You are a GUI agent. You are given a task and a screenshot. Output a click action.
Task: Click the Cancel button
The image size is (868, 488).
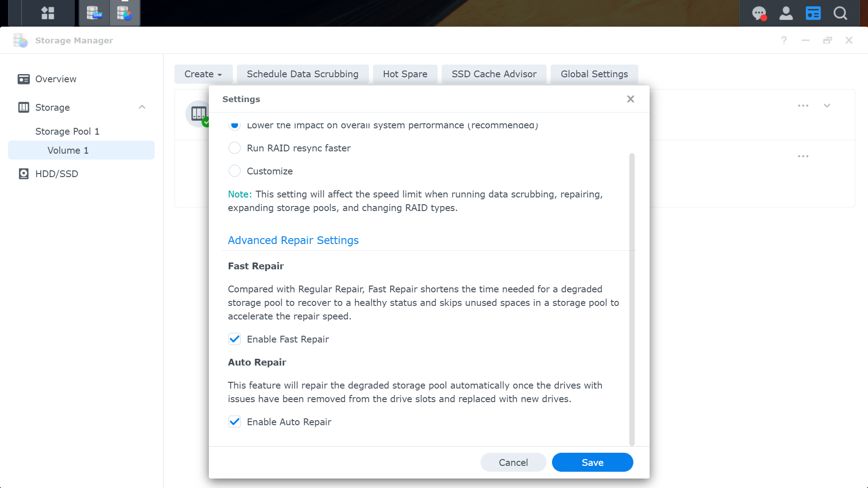[x=513, y=462]
